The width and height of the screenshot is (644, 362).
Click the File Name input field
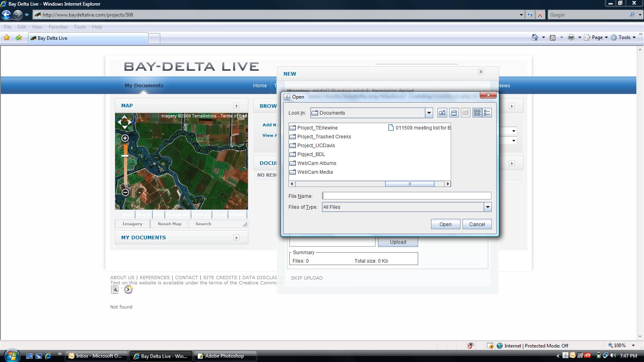(x=407, y=196)
